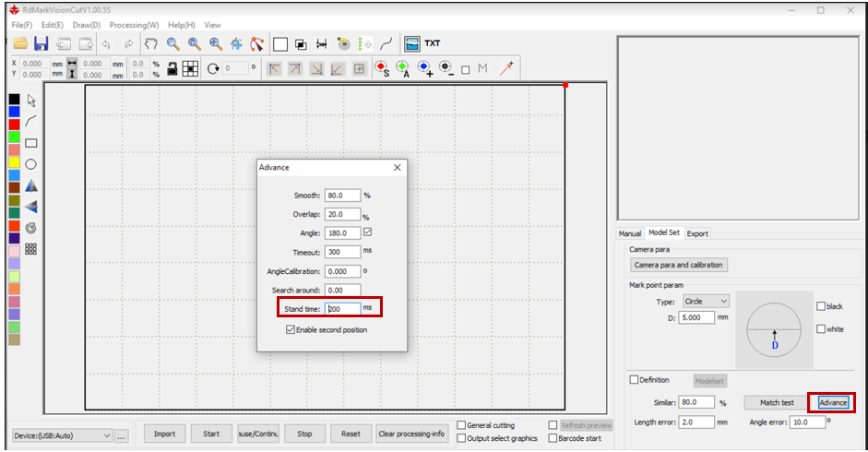The height and width of the screenshot is (452, 868).
Task: Click the Timeout input field
Action: 342,252
